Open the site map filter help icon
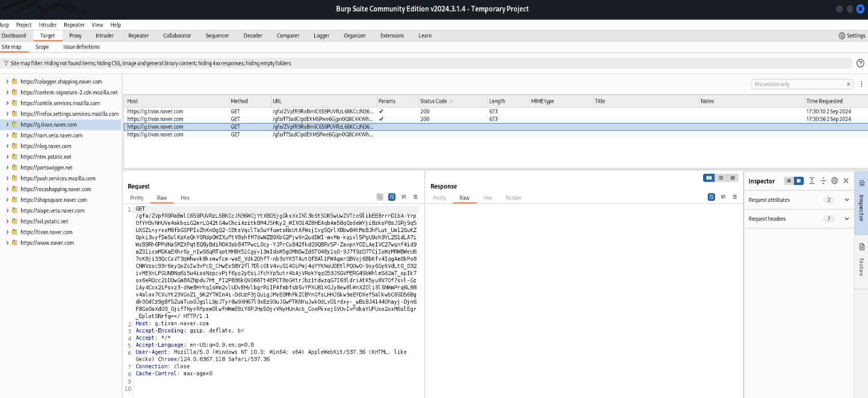Screen dimensions: 868x398 (860, 63)
